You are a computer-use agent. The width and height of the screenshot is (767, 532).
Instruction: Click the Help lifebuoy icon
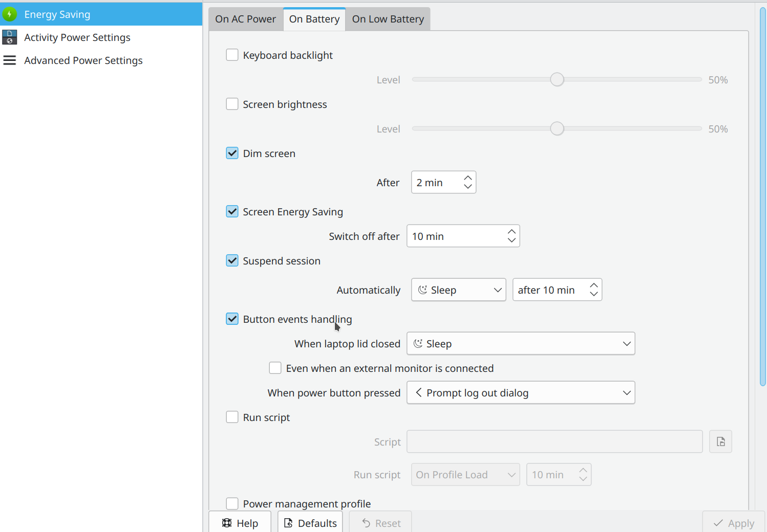coord(227,523)
